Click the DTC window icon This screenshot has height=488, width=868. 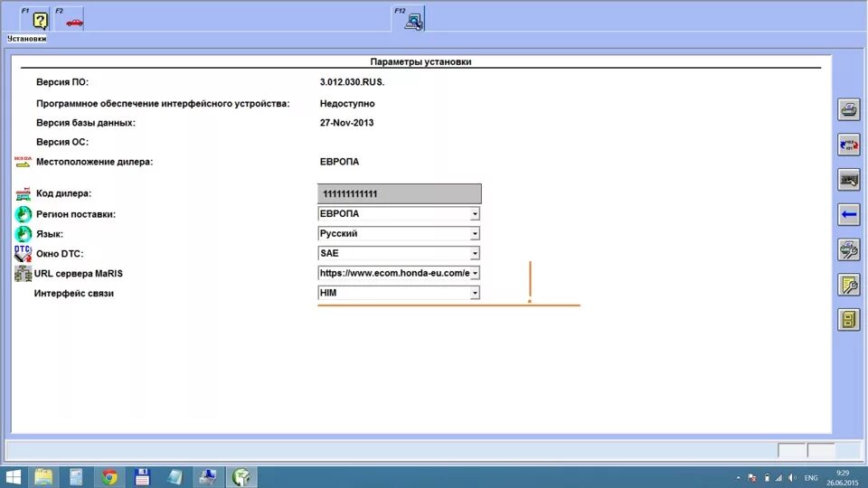coord(23,253)
